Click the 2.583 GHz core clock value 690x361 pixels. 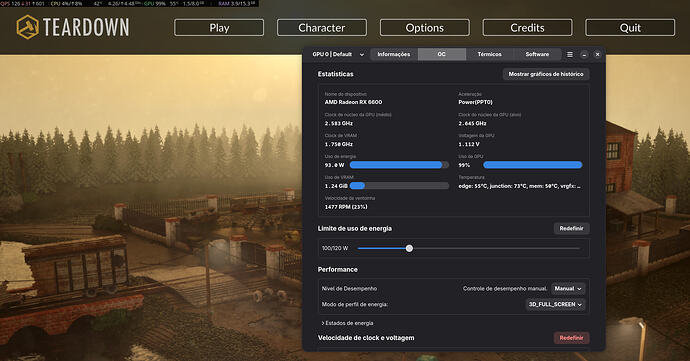click(338, 123)
